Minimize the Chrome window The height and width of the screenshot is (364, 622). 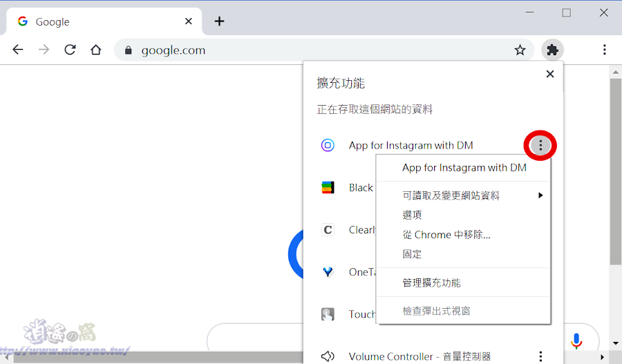(529, 12)
